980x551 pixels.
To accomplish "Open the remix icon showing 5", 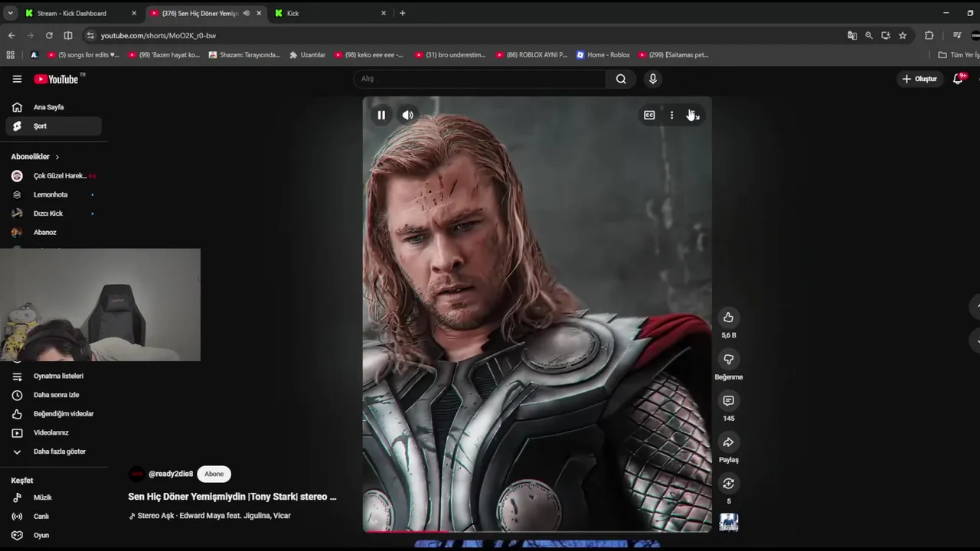I will 728,483.
